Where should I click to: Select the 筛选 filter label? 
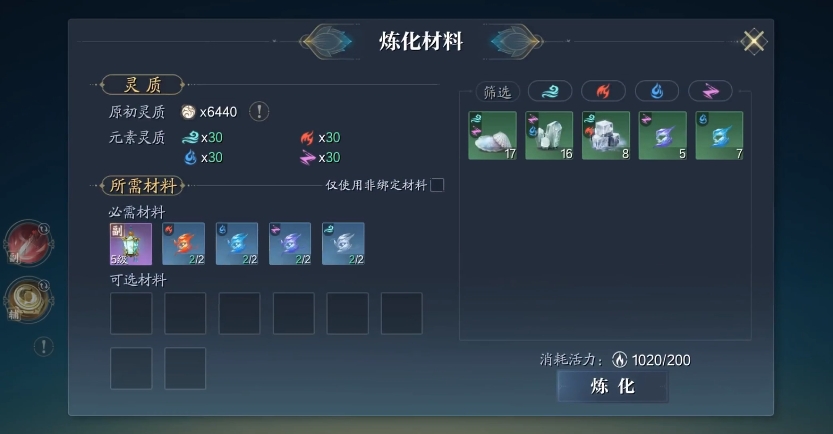(497, 92)
